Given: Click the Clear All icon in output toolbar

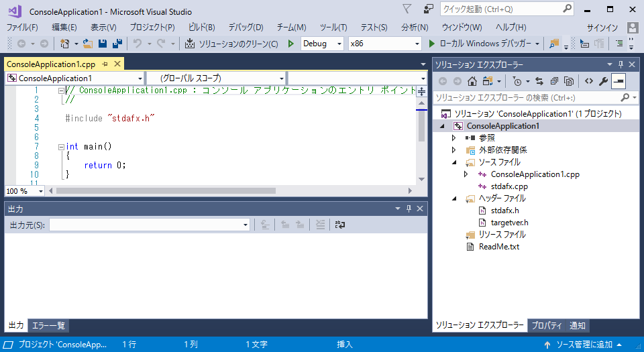Looking at the screenshot, I should click(320, 225).
